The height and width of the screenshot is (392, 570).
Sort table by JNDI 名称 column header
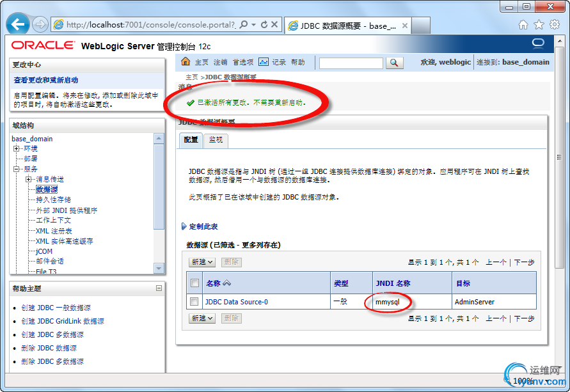point(393,283)
